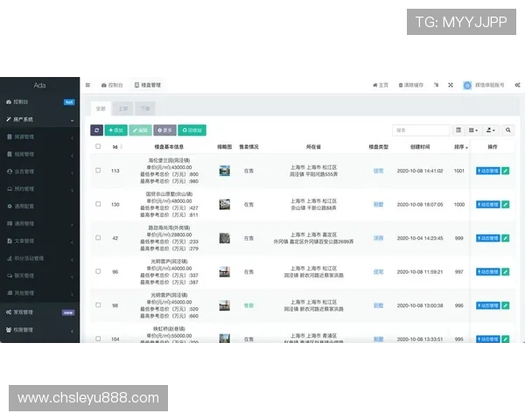The height and width of the screenshot is (420, 525).
Task: Expand 会员管理 submenu in sidebar
Action: [40, 171]
